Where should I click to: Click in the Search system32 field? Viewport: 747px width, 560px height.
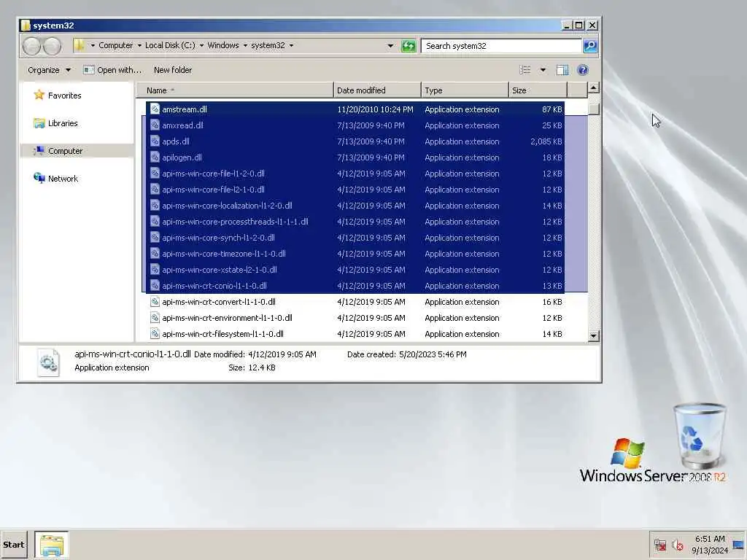tap(501, 46)
